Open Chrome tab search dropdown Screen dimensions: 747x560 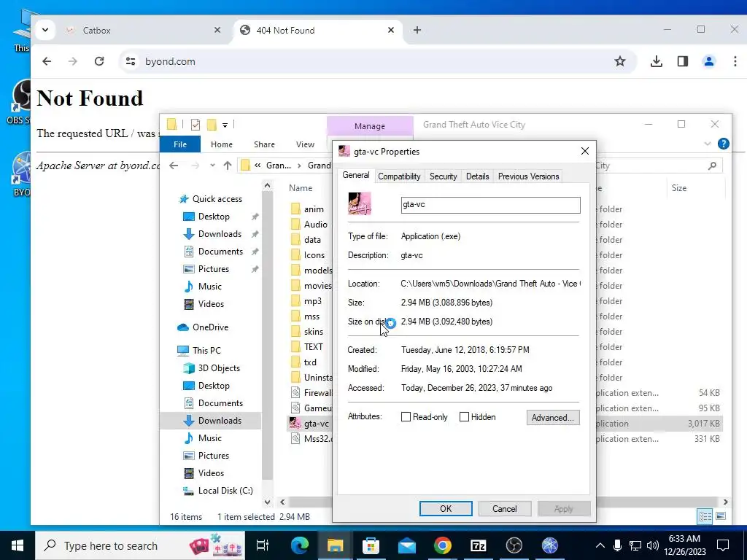pos(45,30)
